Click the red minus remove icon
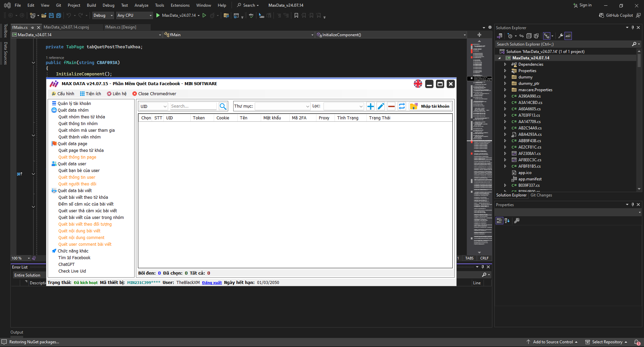 tap(391, 106)
